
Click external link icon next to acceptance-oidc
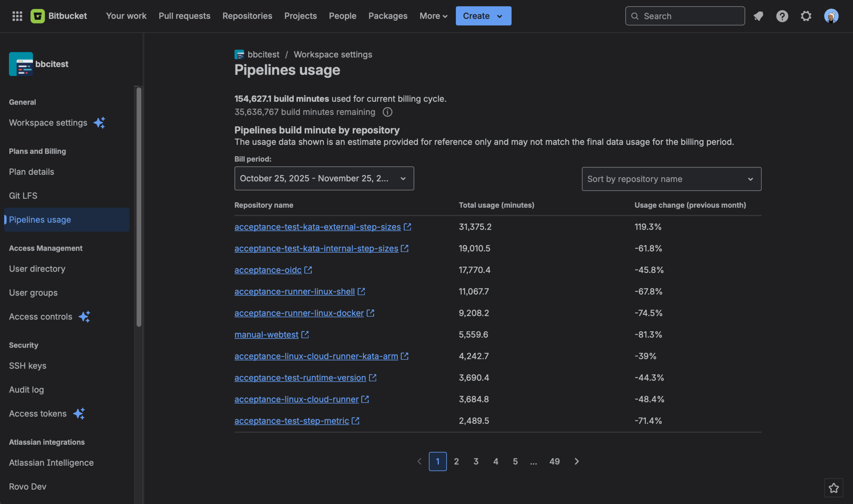[308, 270]
